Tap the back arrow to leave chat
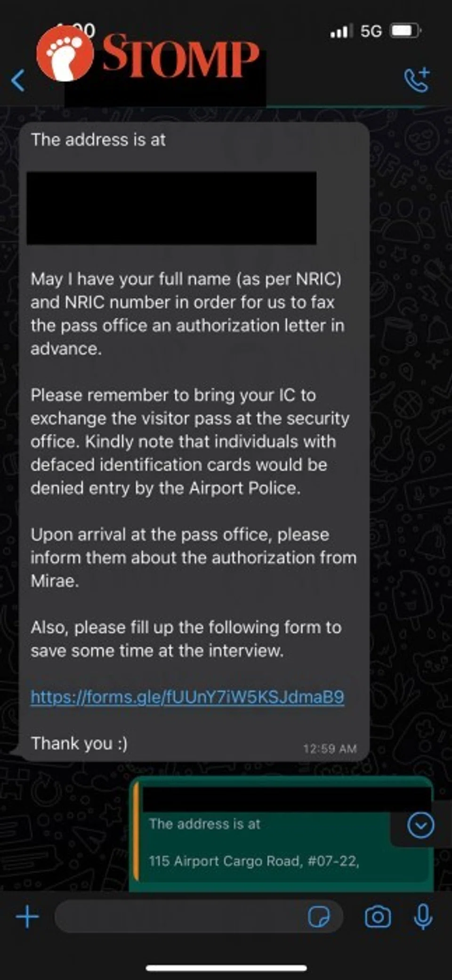Viewport: 452px width, 980px height. point(18,80)
